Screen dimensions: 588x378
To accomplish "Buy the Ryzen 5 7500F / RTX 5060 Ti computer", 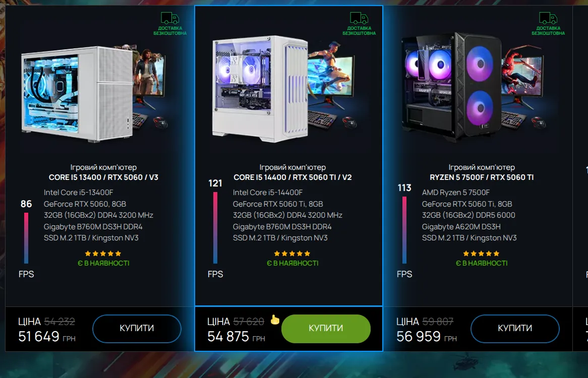I will (515, 329).
